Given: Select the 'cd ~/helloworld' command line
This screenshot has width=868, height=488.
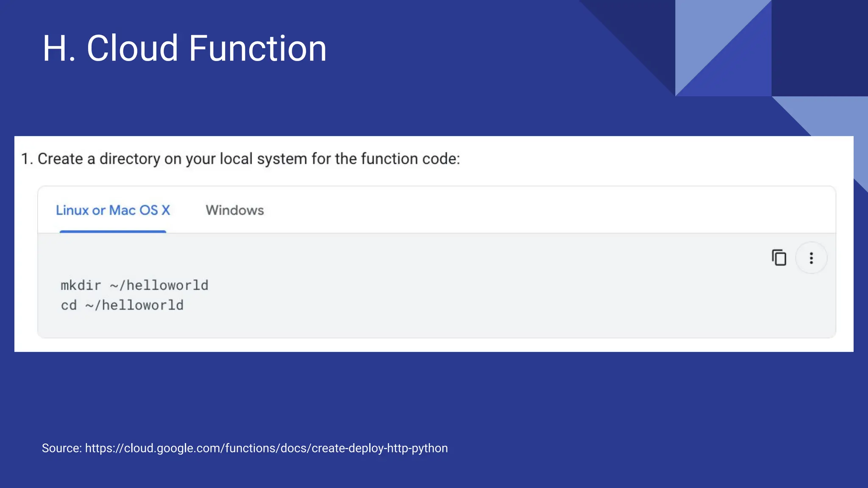Looking at the screenshot, I should tap(122, 305).
